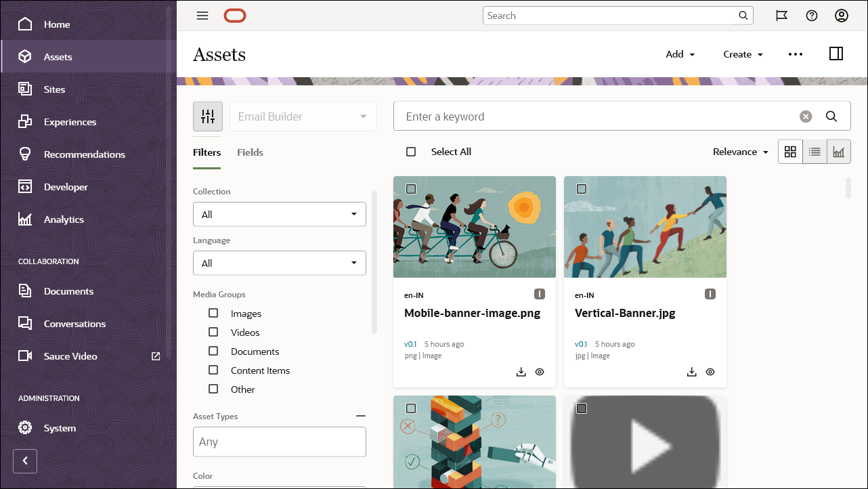The width and height of the screenshot is (868, 489).
Task: Open the Relevance sort dropdown
Action: click(740, 152)
